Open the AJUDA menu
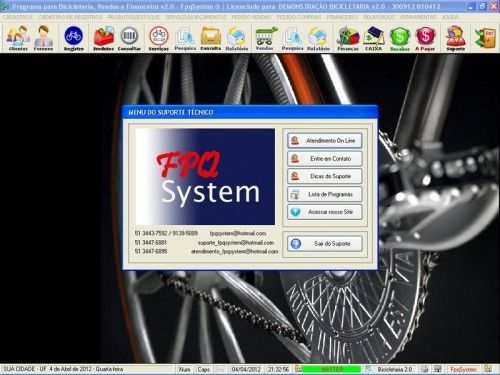This screenshot has height=375, width=500. click(450, 17)
